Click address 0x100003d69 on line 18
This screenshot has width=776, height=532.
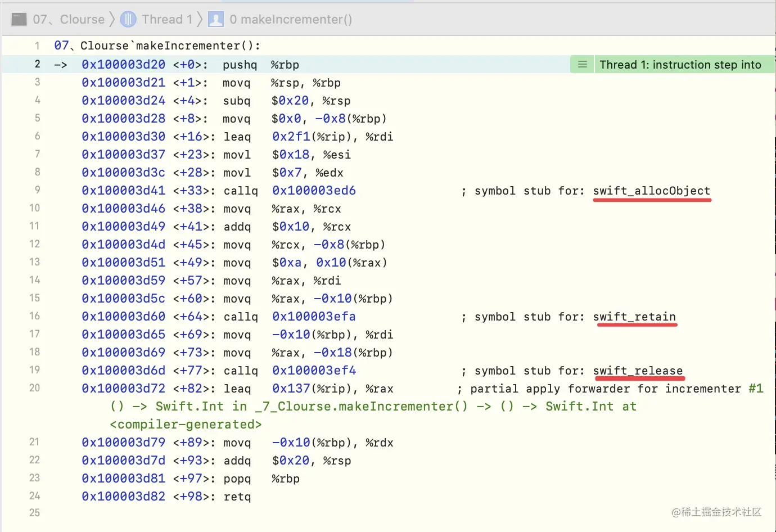tap(124, 353)
